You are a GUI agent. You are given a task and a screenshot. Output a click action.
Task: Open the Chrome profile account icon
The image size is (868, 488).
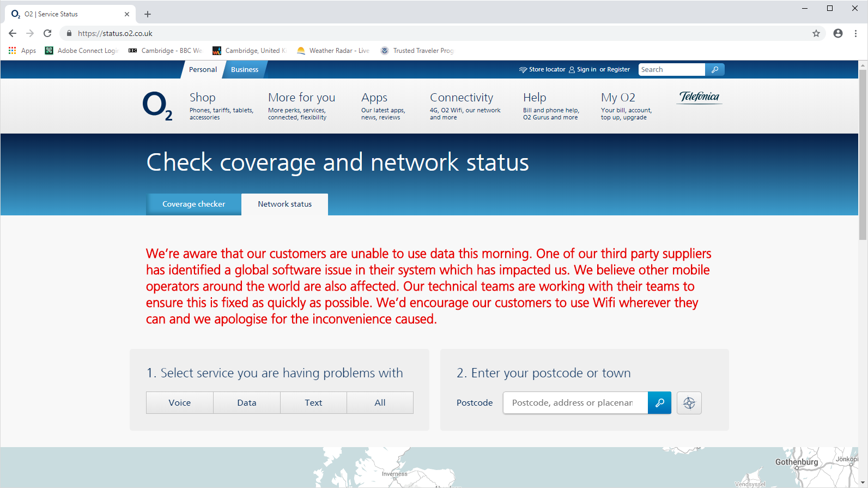[x=838, y=33]
